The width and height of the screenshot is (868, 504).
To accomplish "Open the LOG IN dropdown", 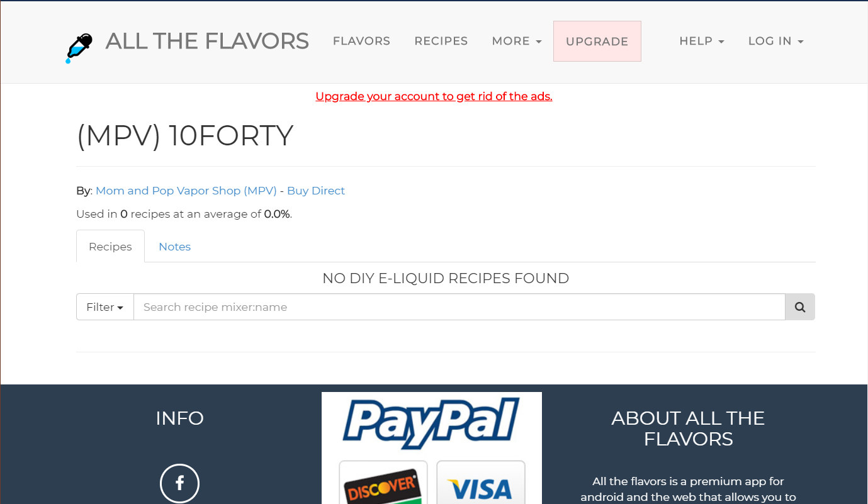I will 776,41.
